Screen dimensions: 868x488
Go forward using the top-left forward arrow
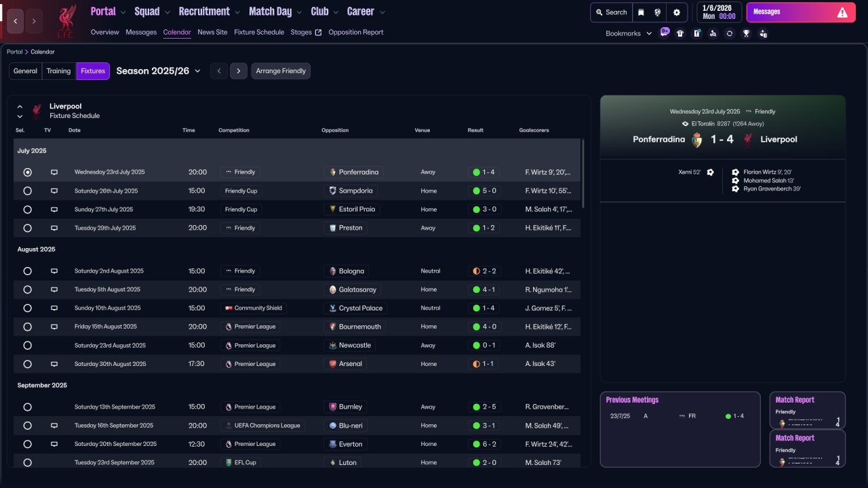click(34, 21)
